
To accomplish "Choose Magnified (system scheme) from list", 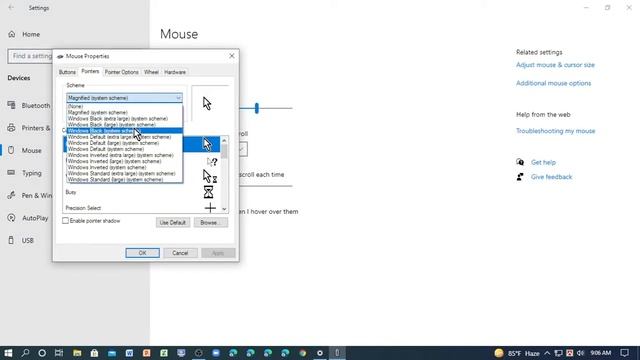I will (124, 113).
